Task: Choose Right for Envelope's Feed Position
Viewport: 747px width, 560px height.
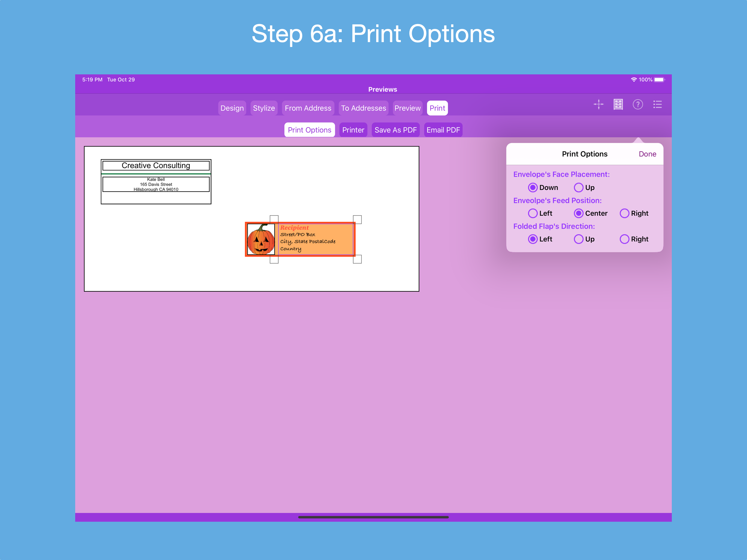Action: (625, 213)
